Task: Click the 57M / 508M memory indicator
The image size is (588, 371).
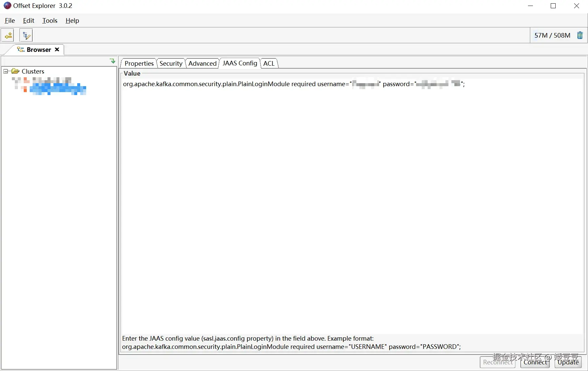Action: coord(552,35)
